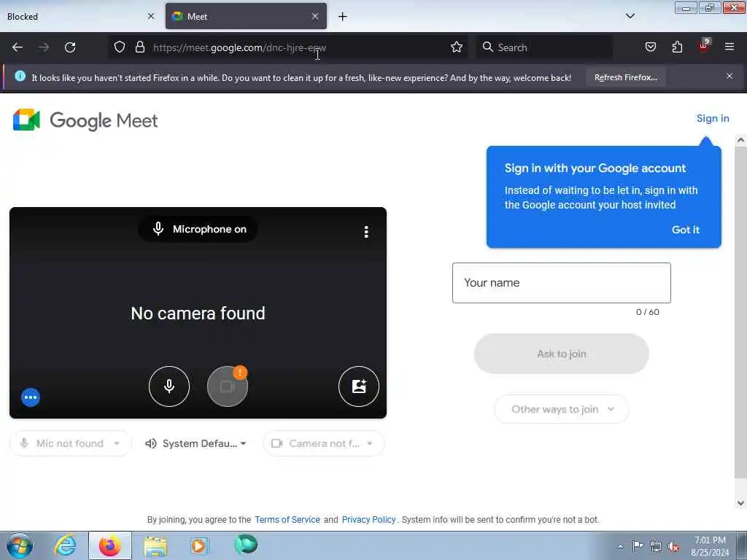Click the Google Meet logo
The height and width of the screenshot is (560, 747).
click(85, 120)
